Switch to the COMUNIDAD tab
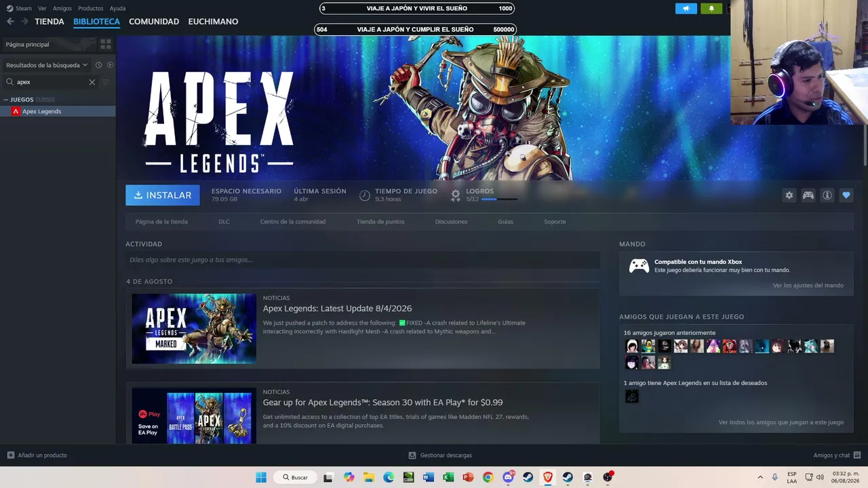Viewport: 868px width, 488px height. click(x=154, y=22)
